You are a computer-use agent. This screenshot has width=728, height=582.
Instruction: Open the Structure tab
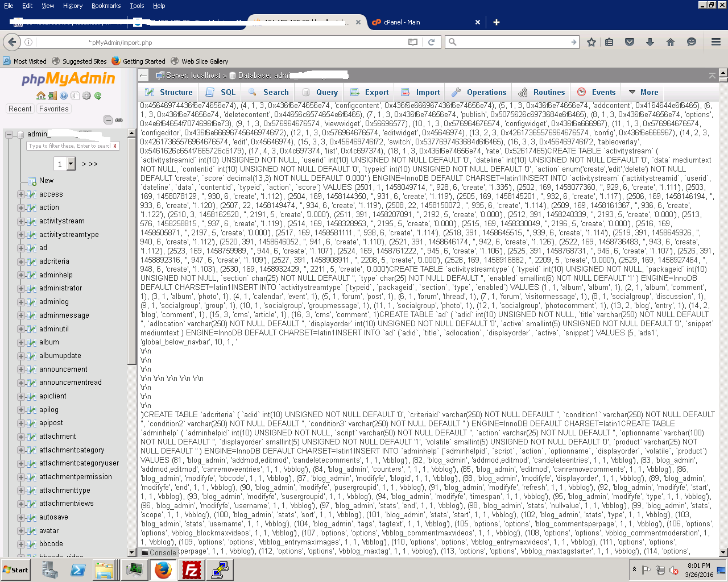(x=169, y=92)
